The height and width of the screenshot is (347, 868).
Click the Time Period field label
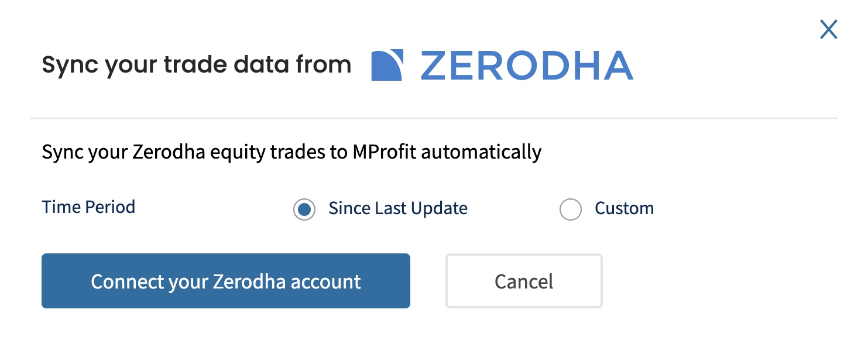88,207
